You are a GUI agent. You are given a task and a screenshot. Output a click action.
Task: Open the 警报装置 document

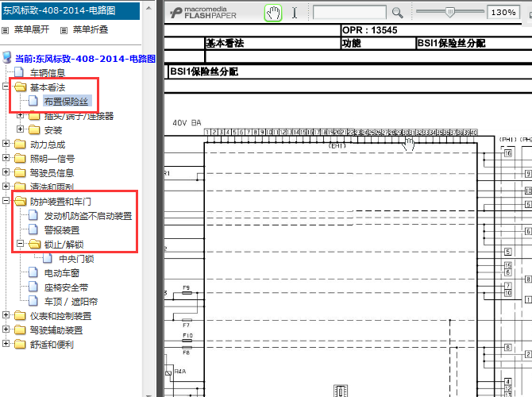62,230
